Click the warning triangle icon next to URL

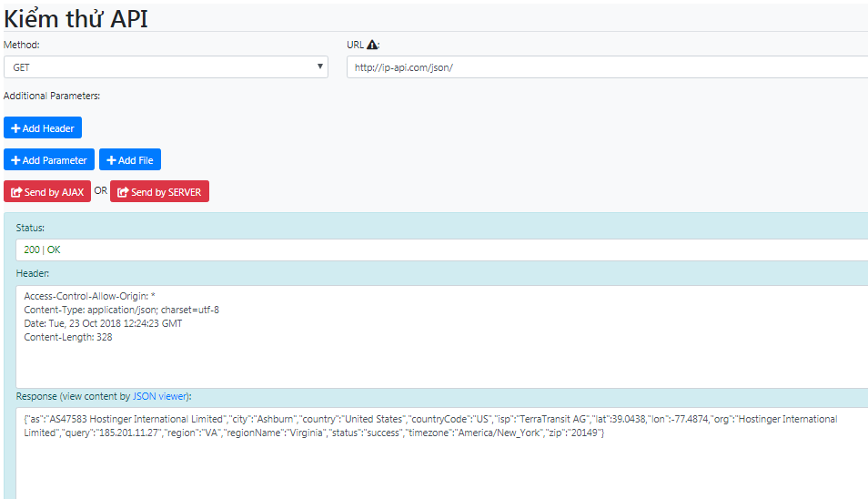click(x=372, y=45)
